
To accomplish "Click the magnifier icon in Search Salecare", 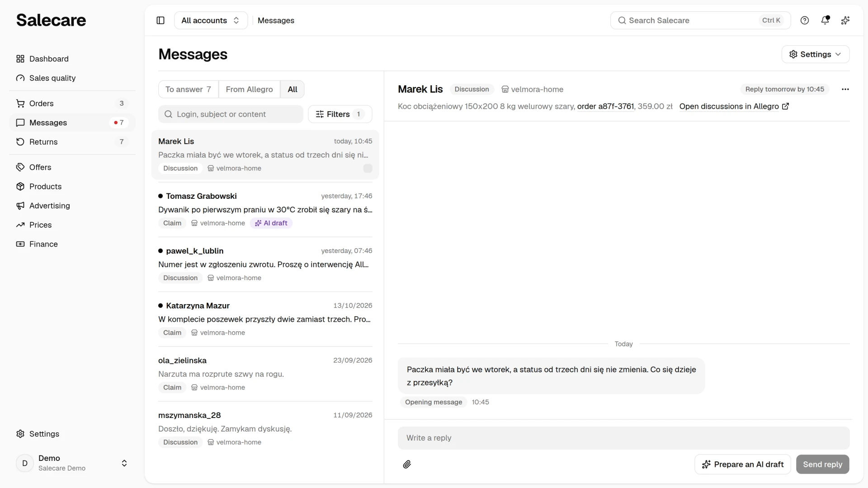I will point(622,20).
